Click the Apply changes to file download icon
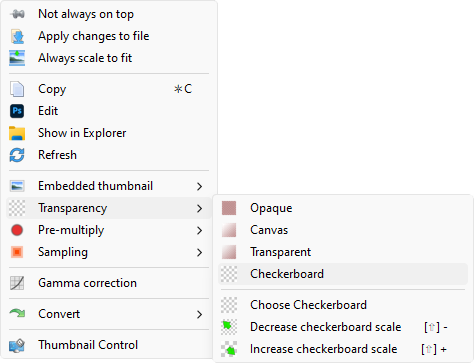The height and width of the screenshot is (363, 474). (x=17, y=36)
